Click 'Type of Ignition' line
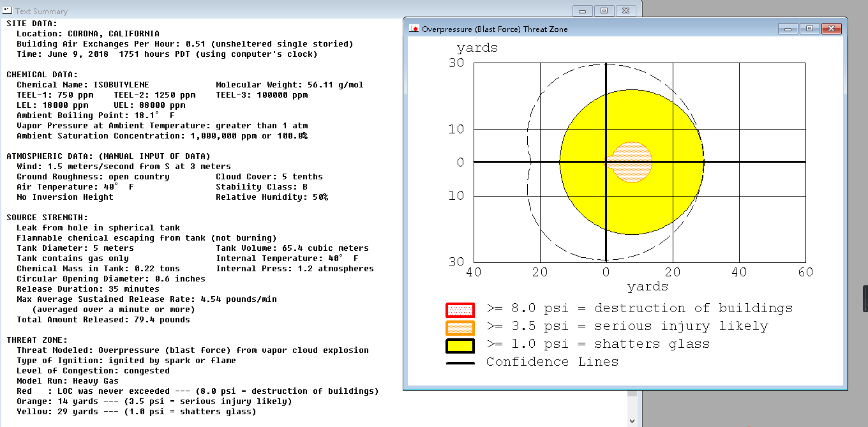 [126, 361]
